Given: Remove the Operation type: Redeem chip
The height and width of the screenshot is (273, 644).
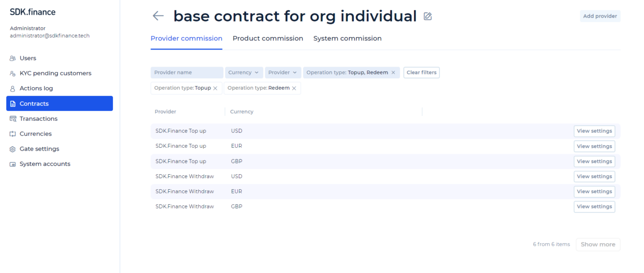Looking at the screenshot, I should click(294, 88).
